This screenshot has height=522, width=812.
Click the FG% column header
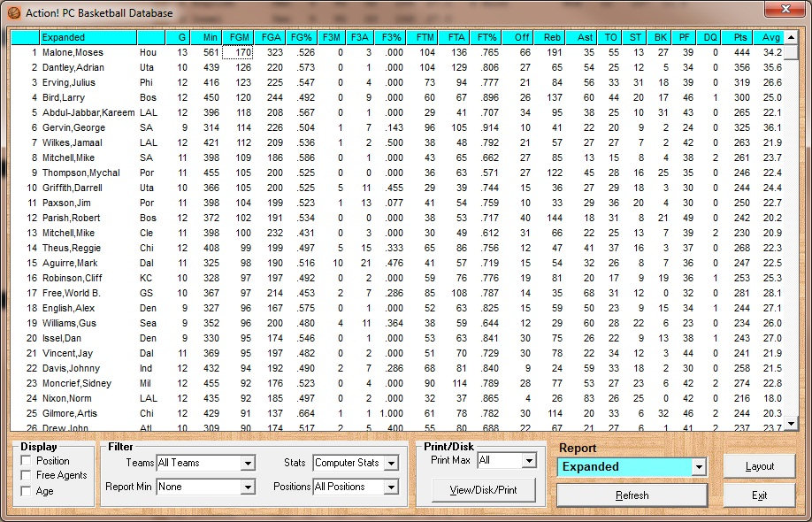[300, 37]
